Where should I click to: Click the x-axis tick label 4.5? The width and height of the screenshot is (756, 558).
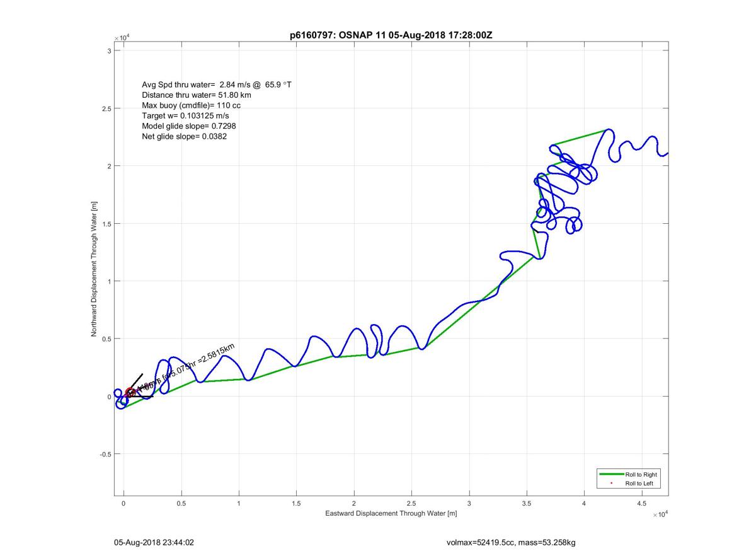coord(641,504)
